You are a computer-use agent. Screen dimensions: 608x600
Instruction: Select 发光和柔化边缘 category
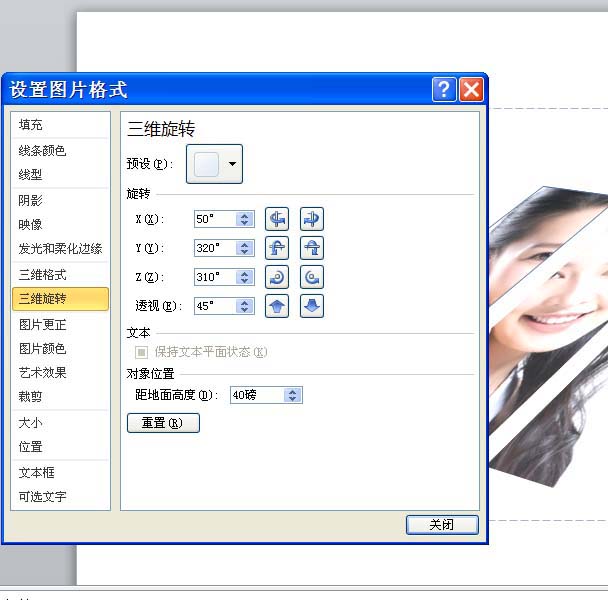[60, 249]
